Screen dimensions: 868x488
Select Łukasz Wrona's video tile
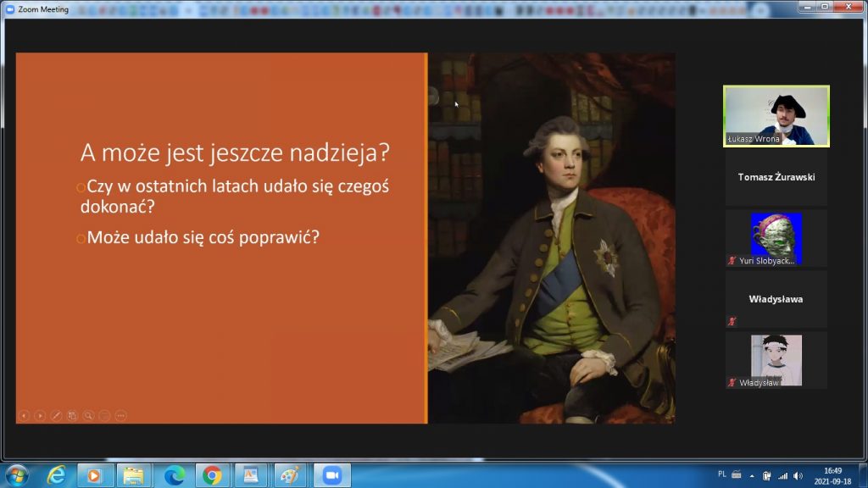pos(776,116)
